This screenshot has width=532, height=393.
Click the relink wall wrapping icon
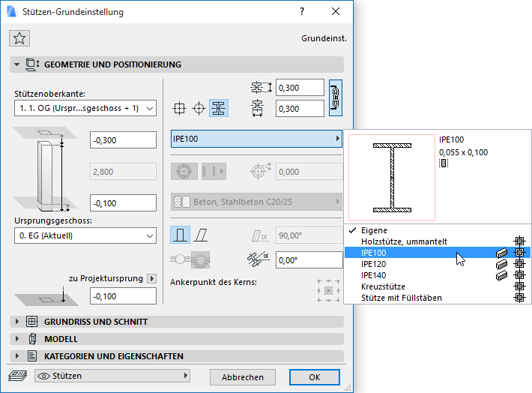(x=180, y=260)
